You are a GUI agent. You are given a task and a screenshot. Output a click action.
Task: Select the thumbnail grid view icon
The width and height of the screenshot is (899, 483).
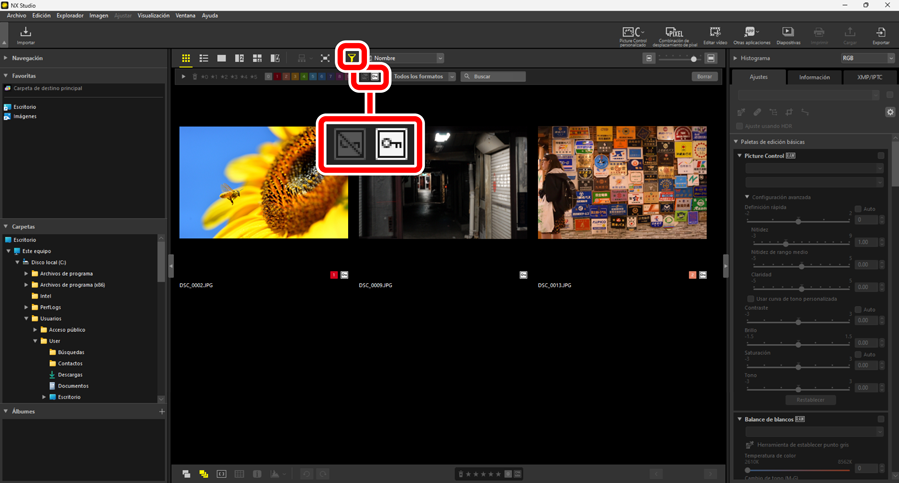[x=186, y=59]
